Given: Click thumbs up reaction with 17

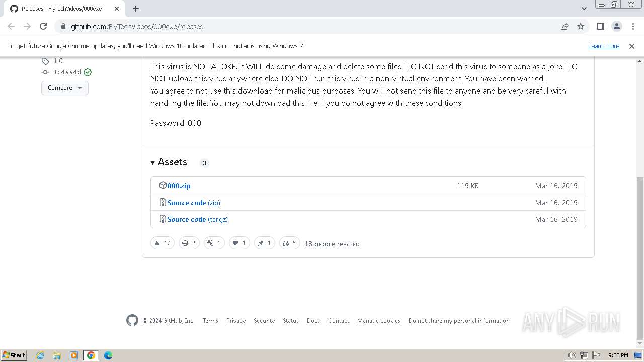Looking at the screenshot, I should [163, 243].
